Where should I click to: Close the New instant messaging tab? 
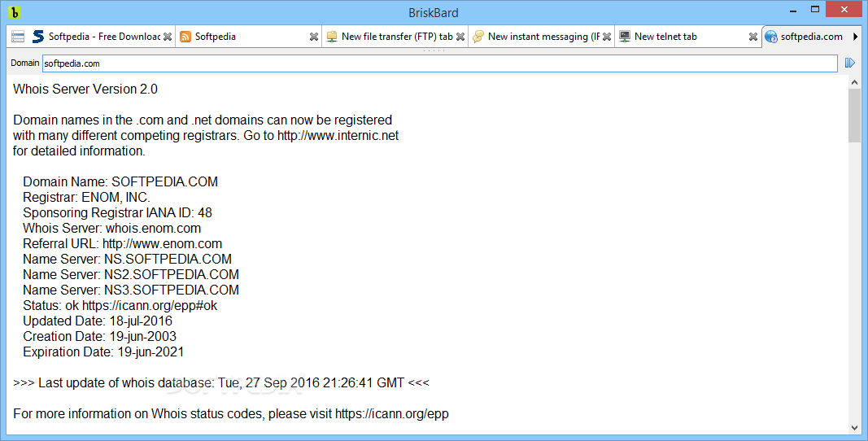[607, 37]
